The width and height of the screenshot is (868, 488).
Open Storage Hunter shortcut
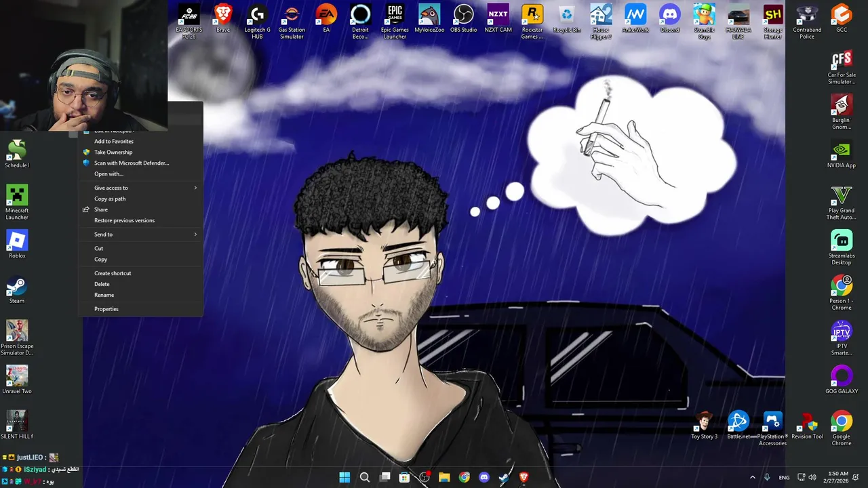tap(772, 22)
